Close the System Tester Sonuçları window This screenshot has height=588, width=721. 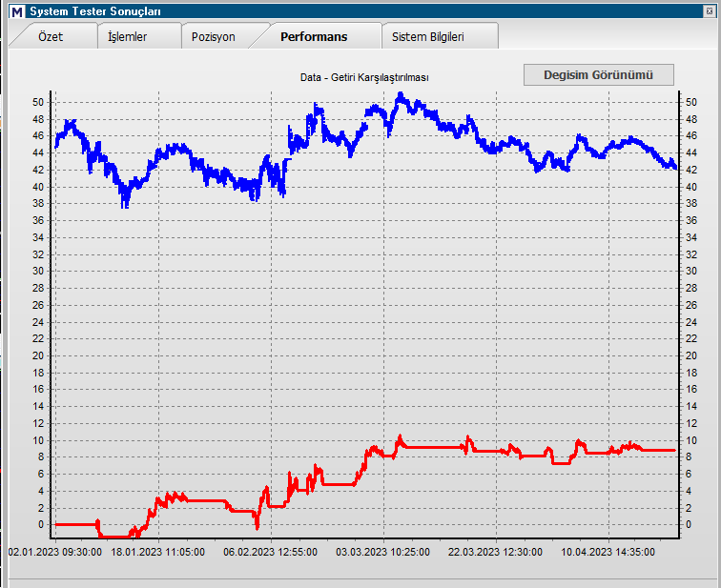tap(709, 11)
